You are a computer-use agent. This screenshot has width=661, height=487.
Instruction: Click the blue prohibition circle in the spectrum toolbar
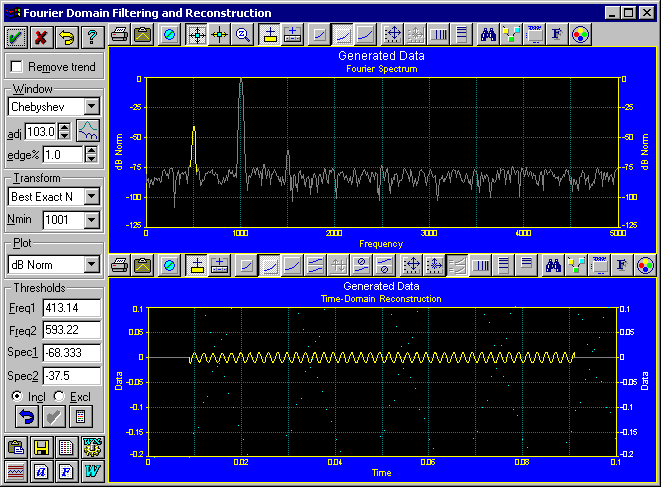169,35
